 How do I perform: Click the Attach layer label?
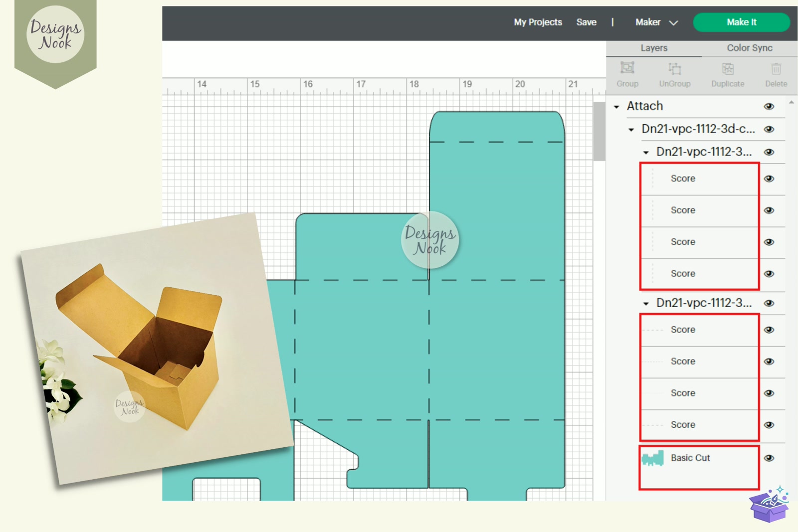[x=645, y=106]
